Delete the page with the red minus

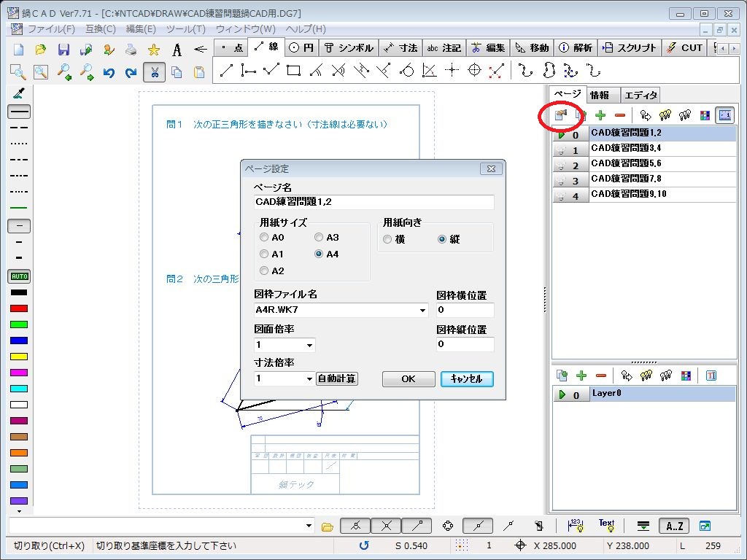pos(620,114)
